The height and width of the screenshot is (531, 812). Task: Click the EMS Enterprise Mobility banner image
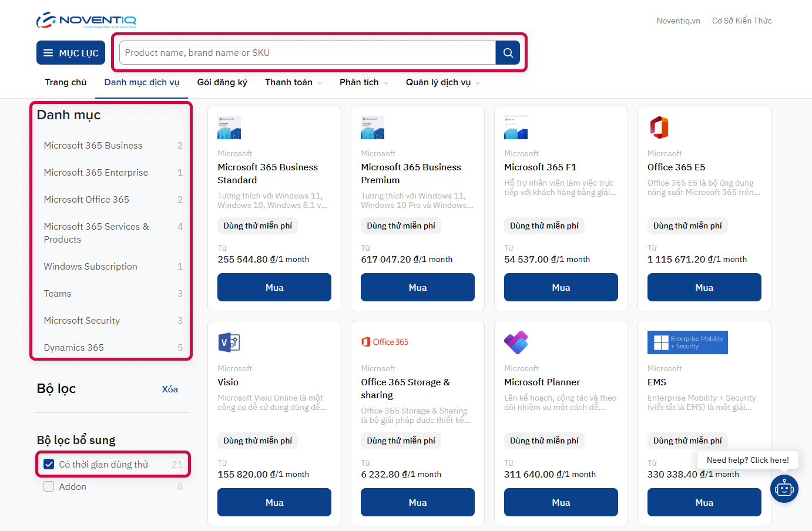click(687, 342)
